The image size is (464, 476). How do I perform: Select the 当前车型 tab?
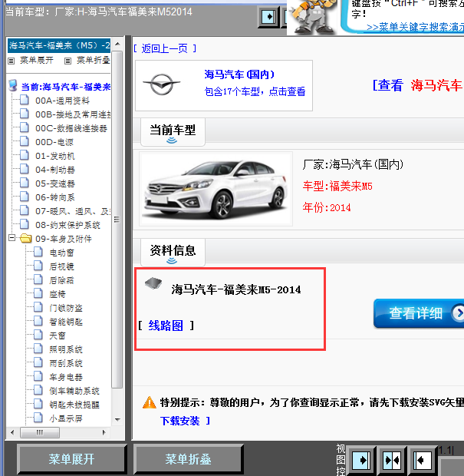pyautogui.click(x=173, y=132)
